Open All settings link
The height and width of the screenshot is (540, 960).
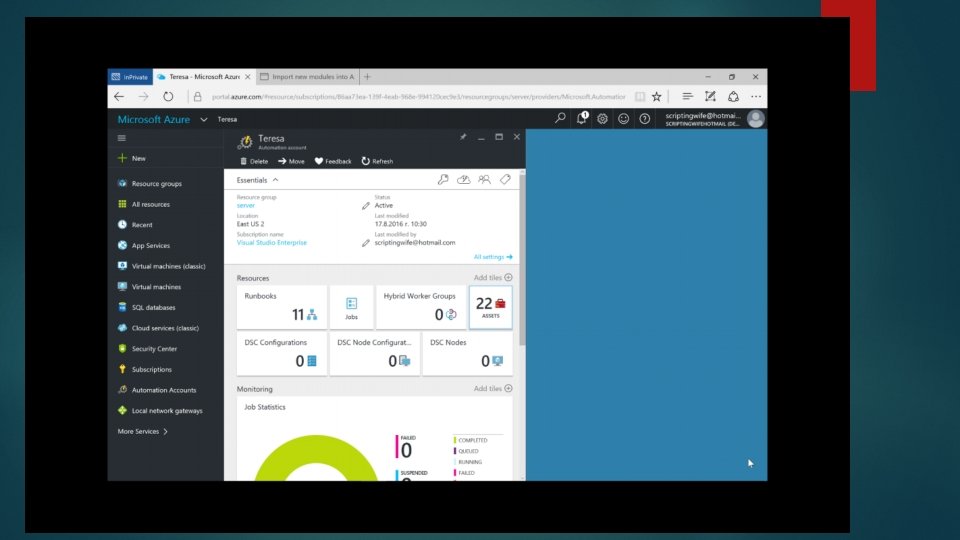493,257
